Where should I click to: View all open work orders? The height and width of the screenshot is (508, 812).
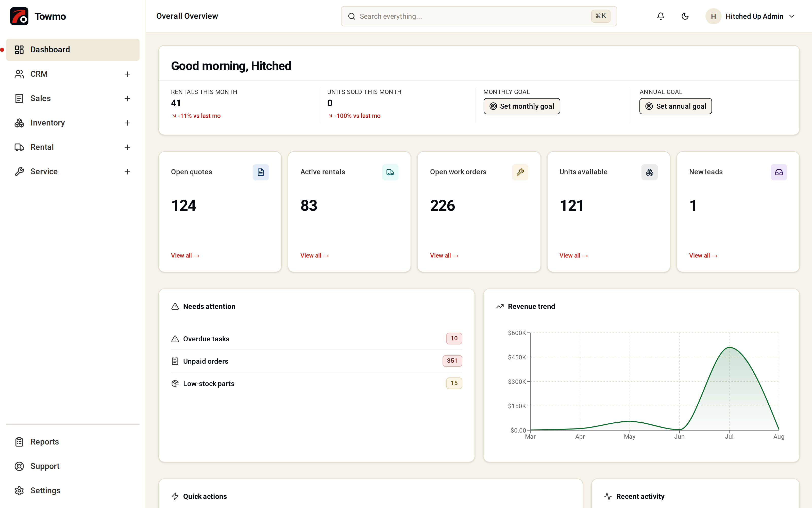click(444, 256)
